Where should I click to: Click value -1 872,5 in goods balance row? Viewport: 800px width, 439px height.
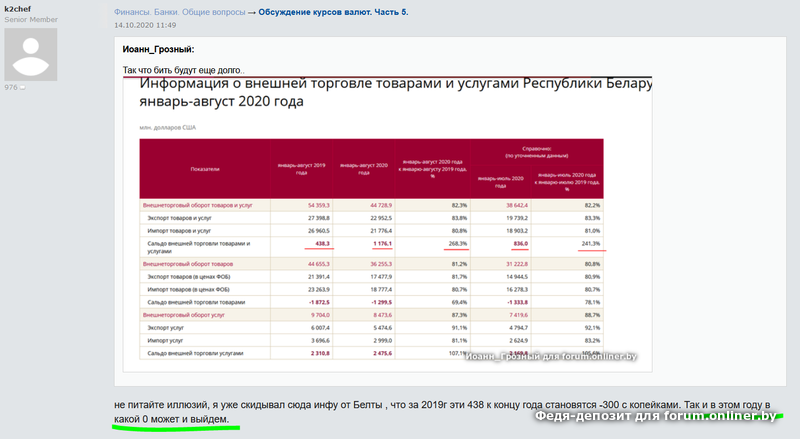(319, 302)
